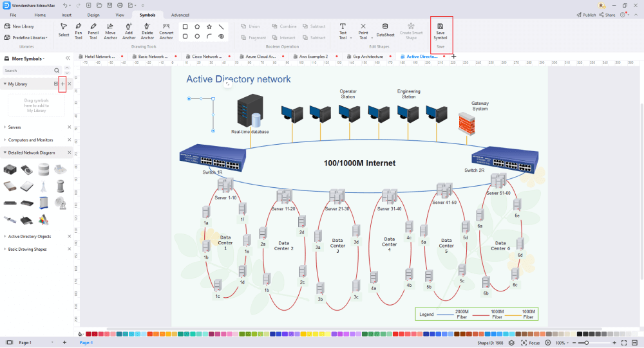
Task: Pick the first red color swatch in palette
Action: [89, 334]
